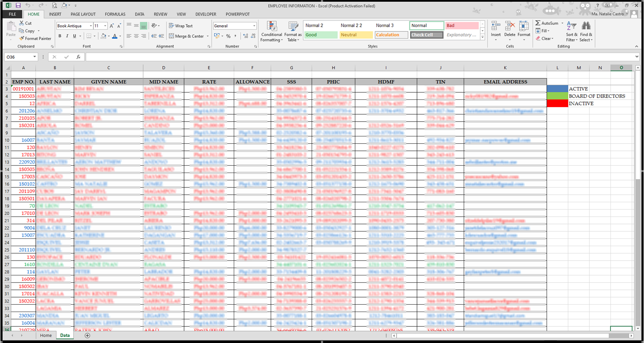Open Conditional Formatting

[272, 31]
